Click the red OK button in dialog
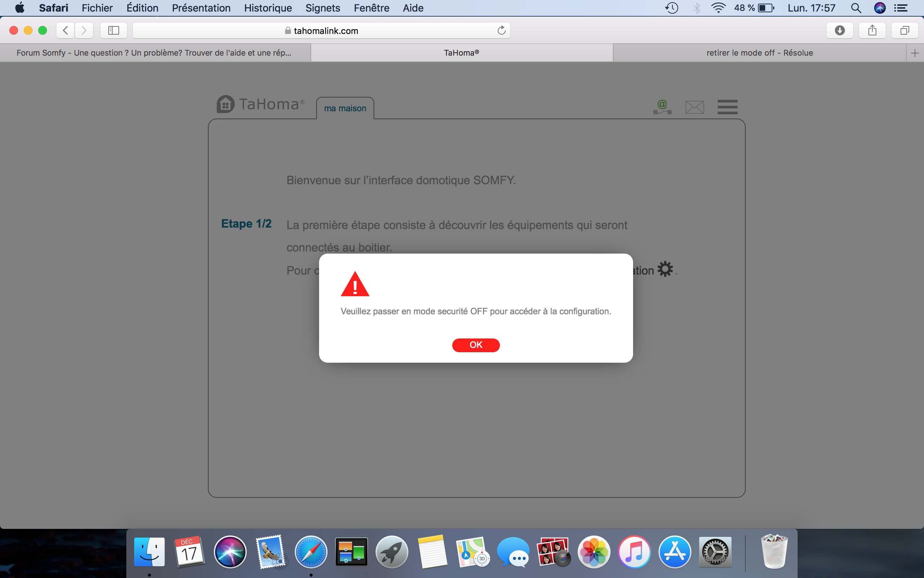 pyautogui.click(x=476, y=345)
